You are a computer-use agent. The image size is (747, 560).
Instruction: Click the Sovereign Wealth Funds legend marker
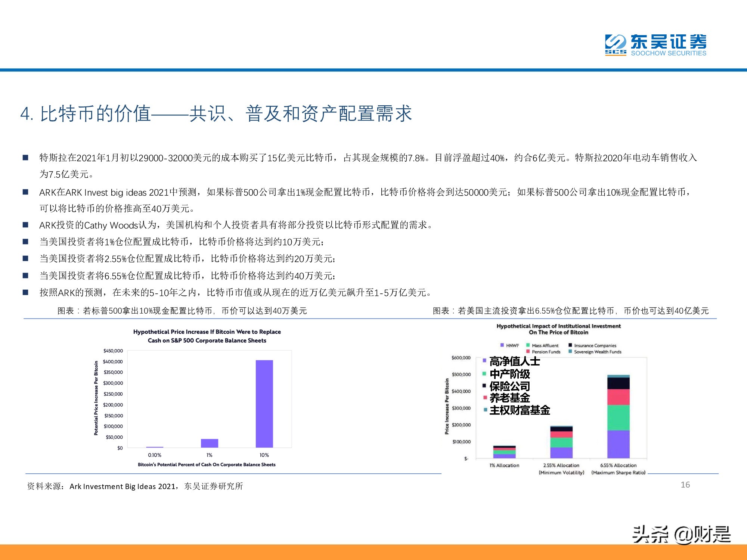570,351
